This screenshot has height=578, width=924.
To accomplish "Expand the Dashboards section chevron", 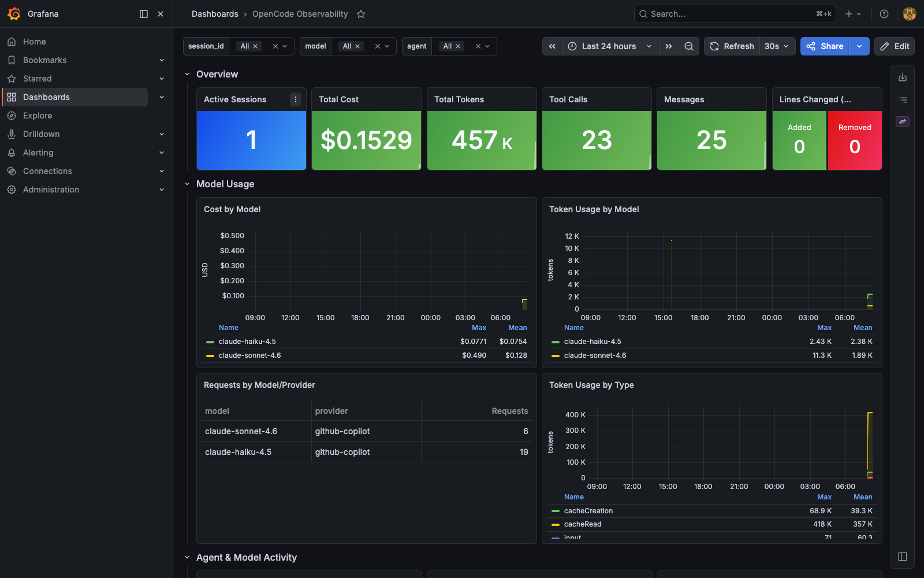I will tap(162, 97).
